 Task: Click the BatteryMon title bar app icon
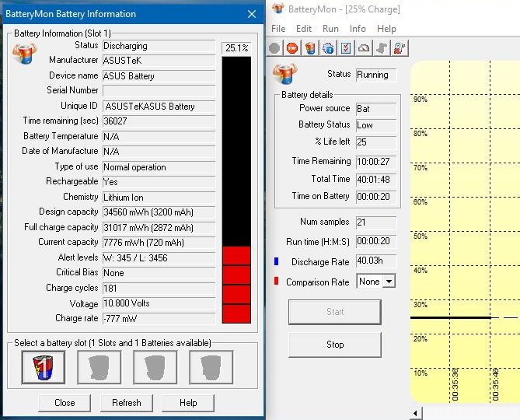coord(278,9)
